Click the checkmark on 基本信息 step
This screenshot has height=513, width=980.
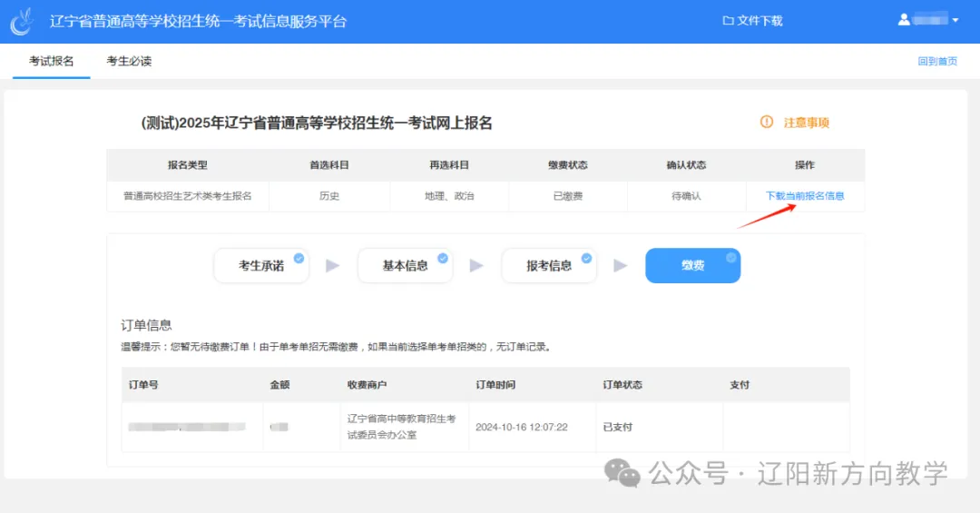(x=443, y=258)
